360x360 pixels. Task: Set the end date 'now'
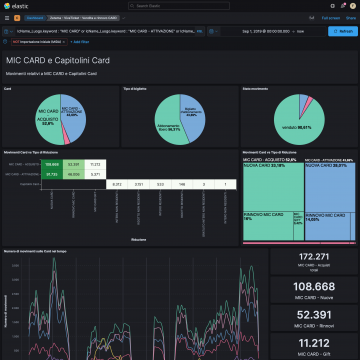tap(300, 31)
